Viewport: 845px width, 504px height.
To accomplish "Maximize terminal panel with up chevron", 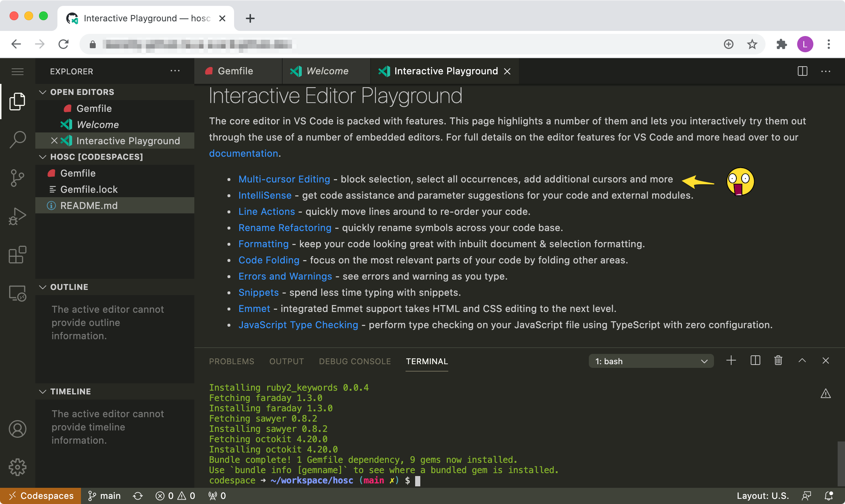I will pyautogui.click(x=802, y=361).
